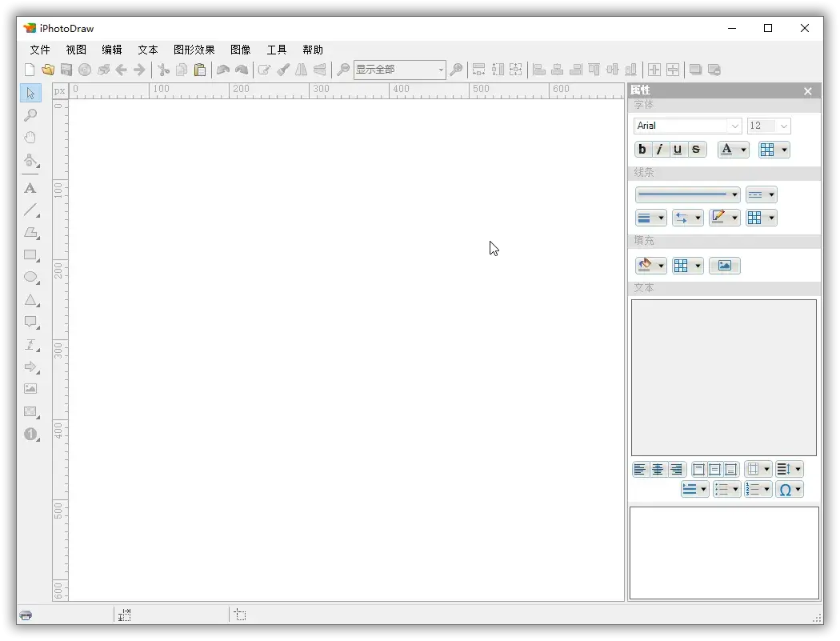The height and width of the screenshot is (641, 840).
Task: Click inside the 文本 text input area
Action: tap(724, 378)
